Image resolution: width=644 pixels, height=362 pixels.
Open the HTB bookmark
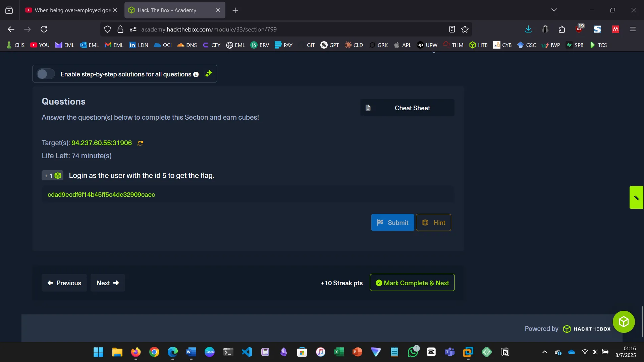(x=478, y=45)
